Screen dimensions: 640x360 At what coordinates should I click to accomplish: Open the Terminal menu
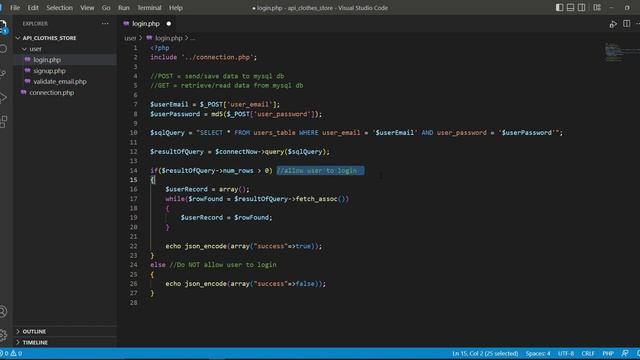(149, 8)
